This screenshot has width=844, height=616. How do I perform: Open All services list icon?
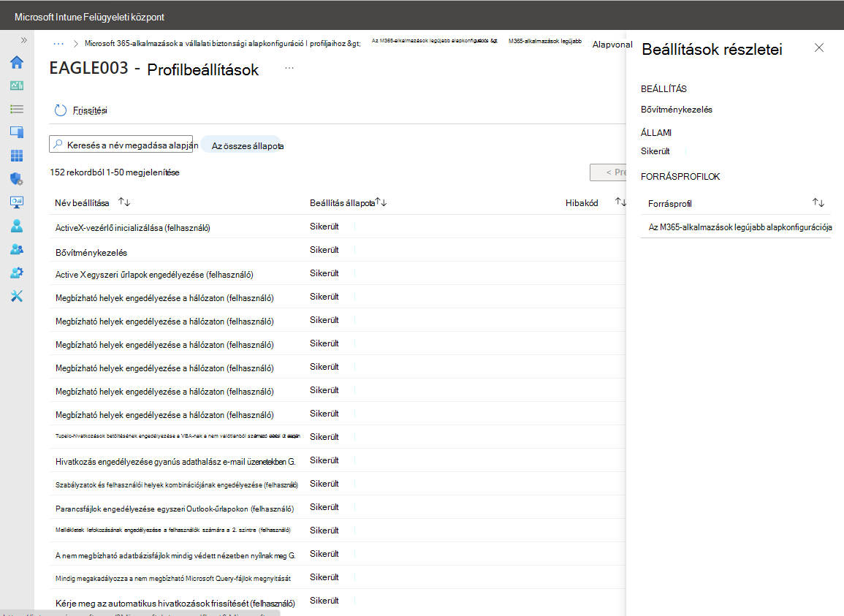pyautogui.click(x=17, y=110)
